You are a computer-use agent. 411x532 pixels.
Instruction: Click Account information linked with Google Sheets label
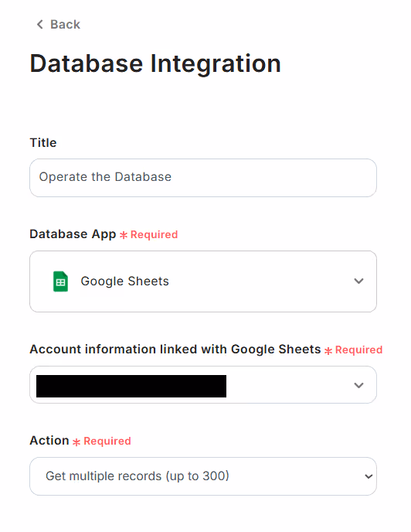[175, 350]
